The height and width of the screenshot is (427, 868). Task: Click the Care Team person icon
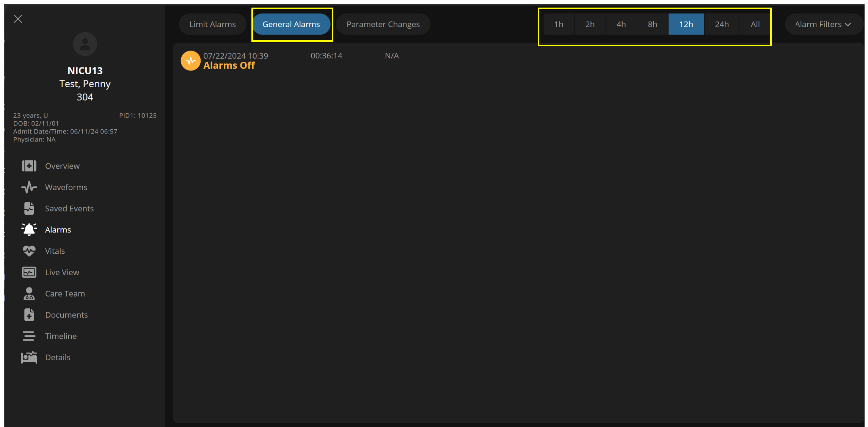(x=29, y=294)
